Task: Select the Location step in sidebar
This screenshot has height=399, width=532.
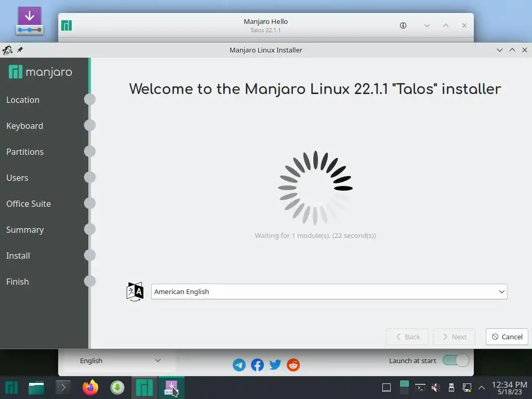Action: 23,100
